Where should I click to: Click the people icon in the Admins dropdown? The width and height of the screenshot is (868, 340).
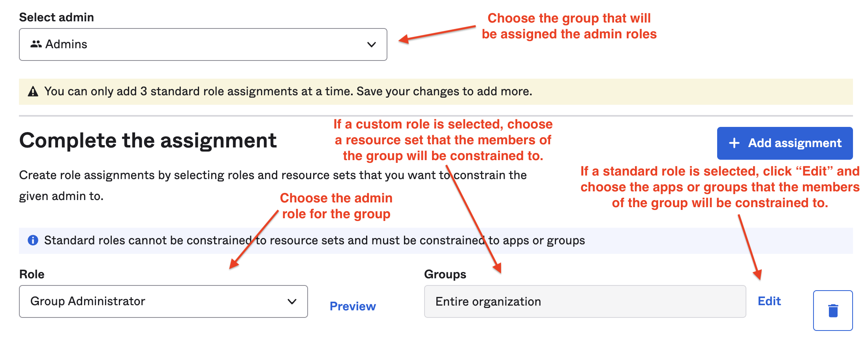click(36, 44)
